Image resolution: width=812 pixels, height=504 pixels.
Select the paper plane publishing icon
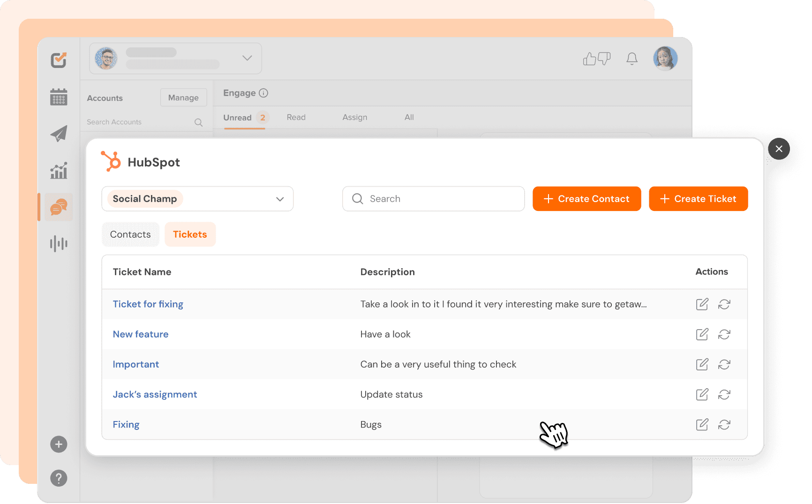point(58,133)
